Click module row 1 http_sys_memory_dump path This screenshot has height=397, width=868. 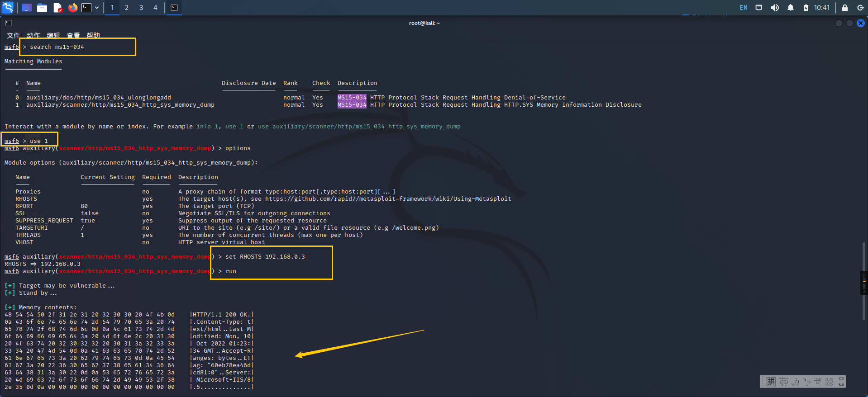point(120,105)
